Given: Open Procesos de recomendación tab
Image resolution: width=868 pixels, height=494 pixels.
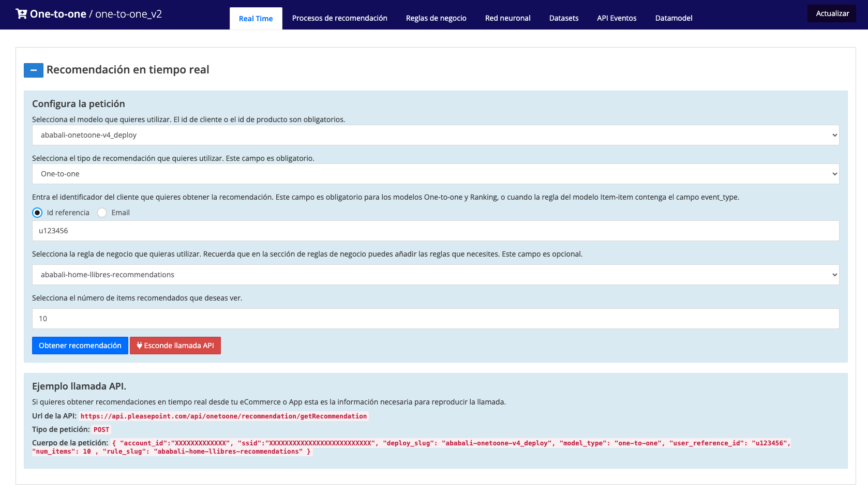Looking at the screenshot, I should [339, 18].
